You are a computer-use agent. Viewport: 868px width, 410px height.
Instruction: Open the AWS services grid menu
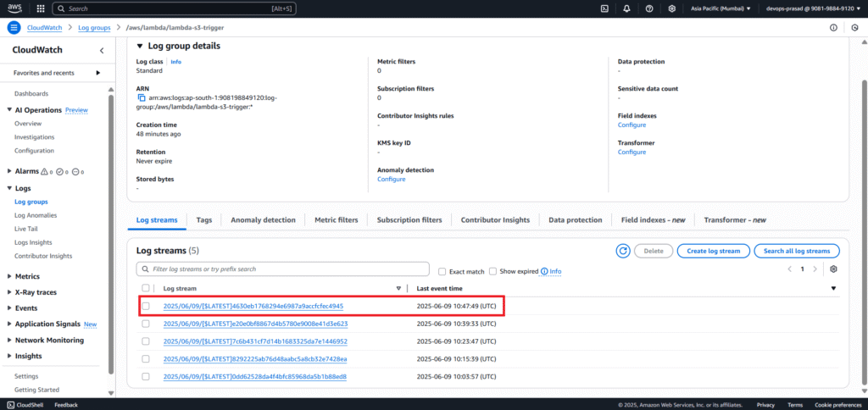41,8
